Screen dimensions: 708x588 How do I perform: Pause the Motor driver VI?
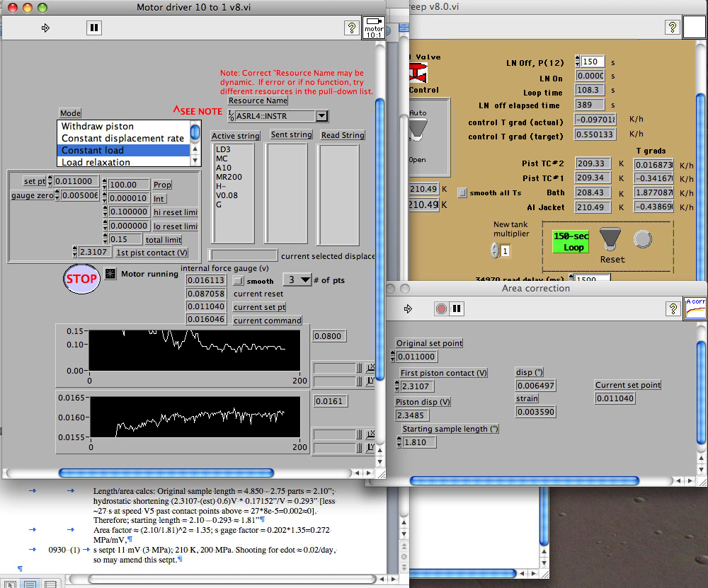click(94, 28)
